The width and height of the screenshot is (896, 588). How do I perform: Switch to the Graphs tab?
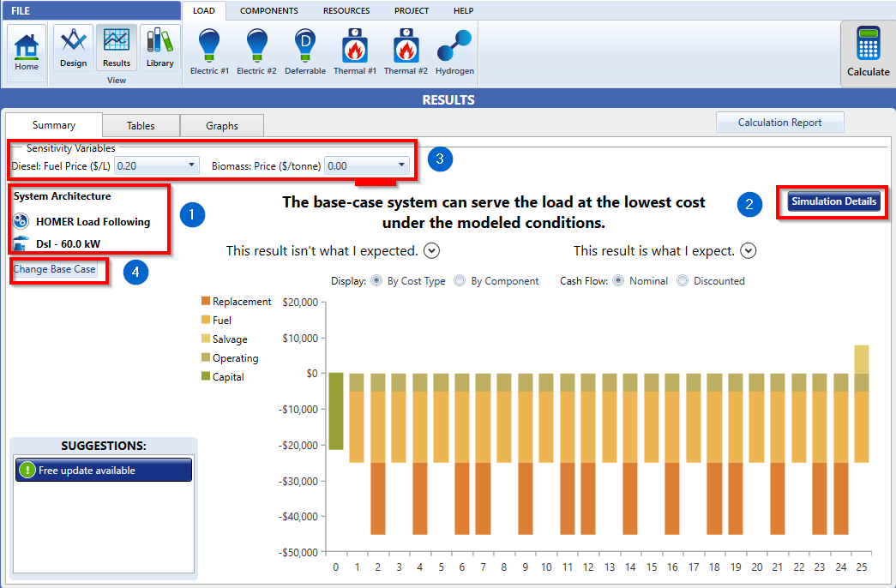point(221,124)
